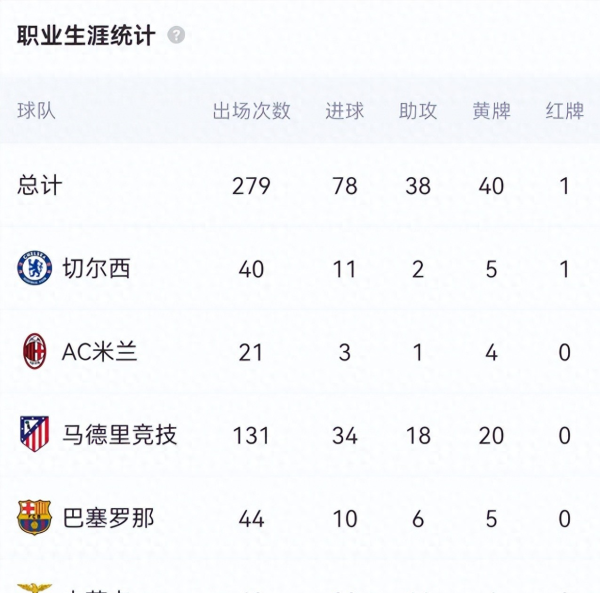The width and height of the screenshot is (600, 593).
Task: Click Atlético Madrid appearances value 131
Action: 251,436
